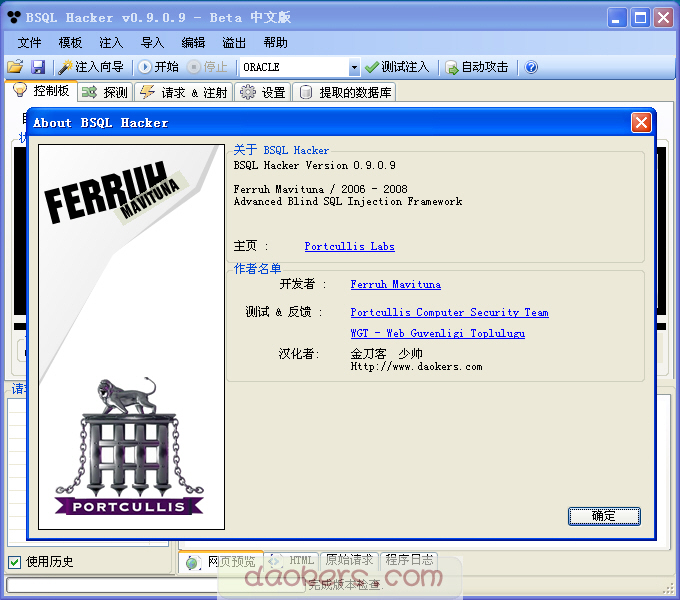
Task: Click the BSQL Hacker Version 0.9.0.9 text
Action: (x=314, y=165)
